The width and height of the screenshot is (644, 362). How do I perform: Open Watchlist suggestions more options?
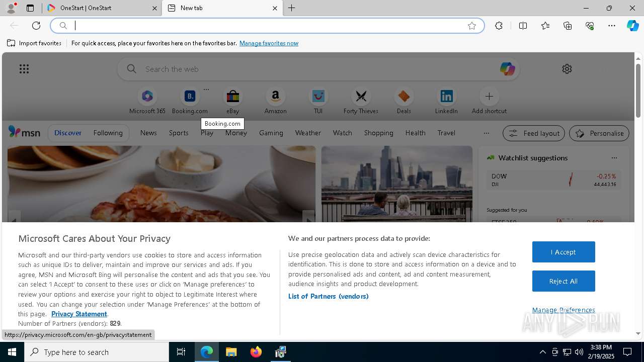[614, 158]
